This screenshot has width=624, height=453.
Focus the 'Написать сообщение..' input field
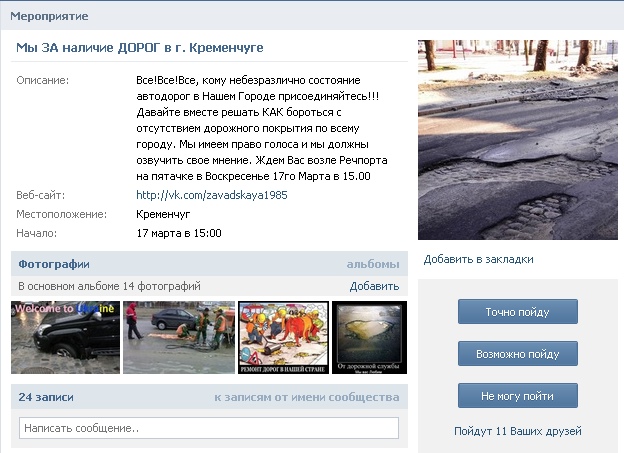point(208,428)
